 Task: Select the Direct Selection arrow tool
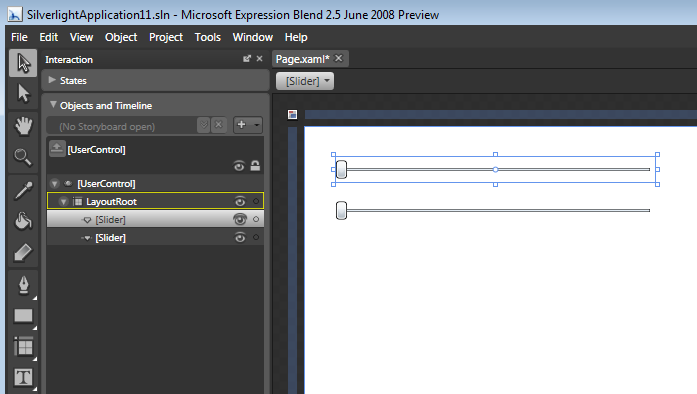23,94
